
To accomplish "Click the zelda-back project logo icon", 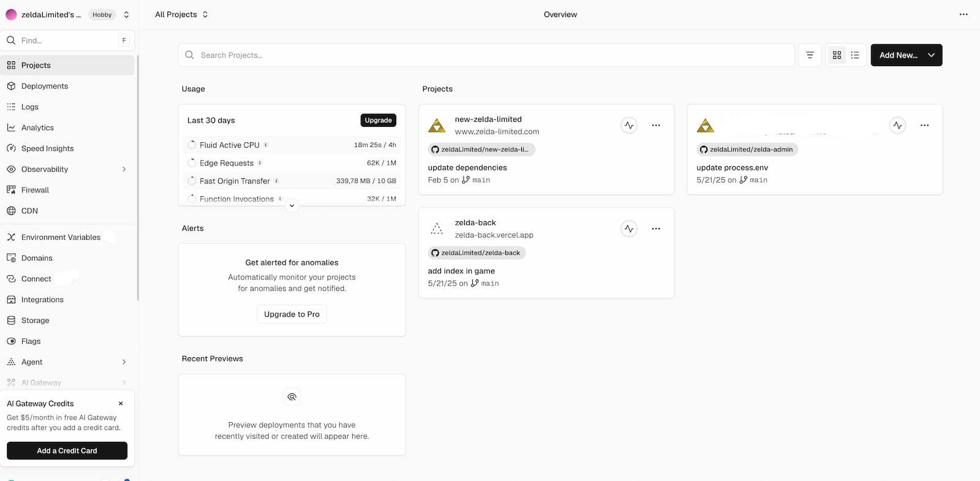I will [437, 229].
